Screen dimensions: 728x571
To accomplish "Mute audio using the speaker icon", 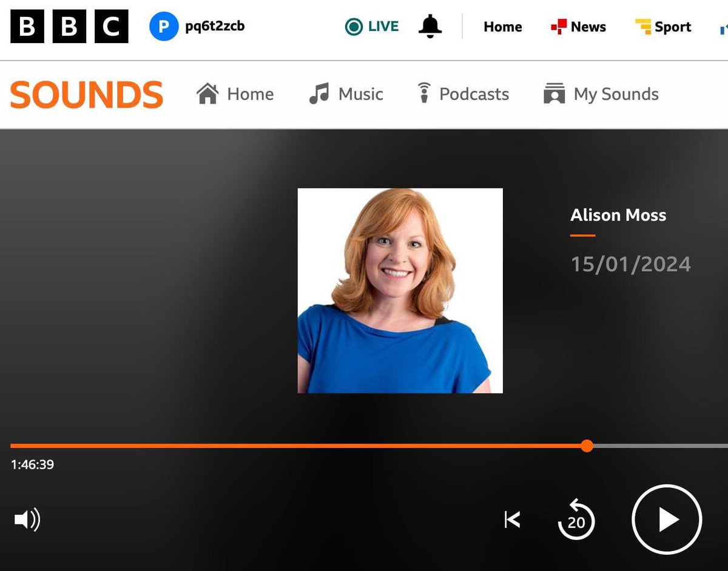I will point(27,519).
